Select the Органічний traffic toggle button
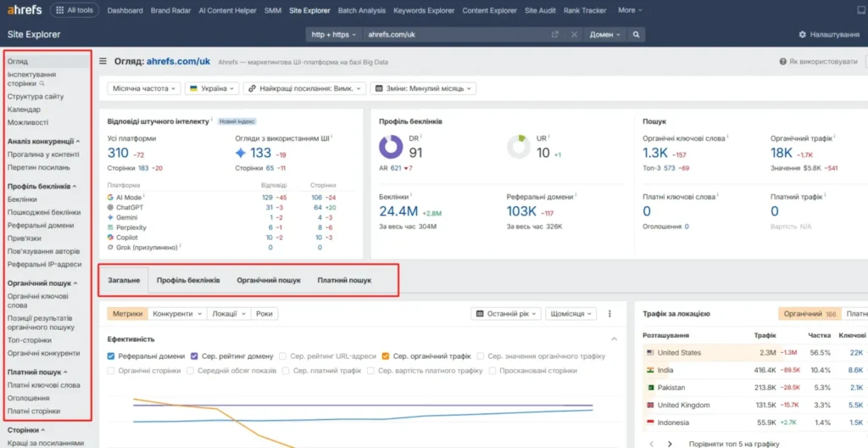The height and width of the screenshot is (448, 868). 810,314
